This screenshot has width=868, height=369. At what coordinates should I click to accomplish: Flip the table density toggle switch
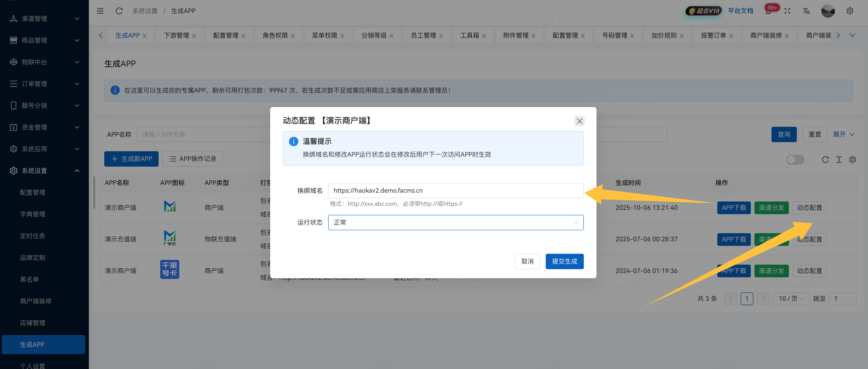(x=795, y=160)
